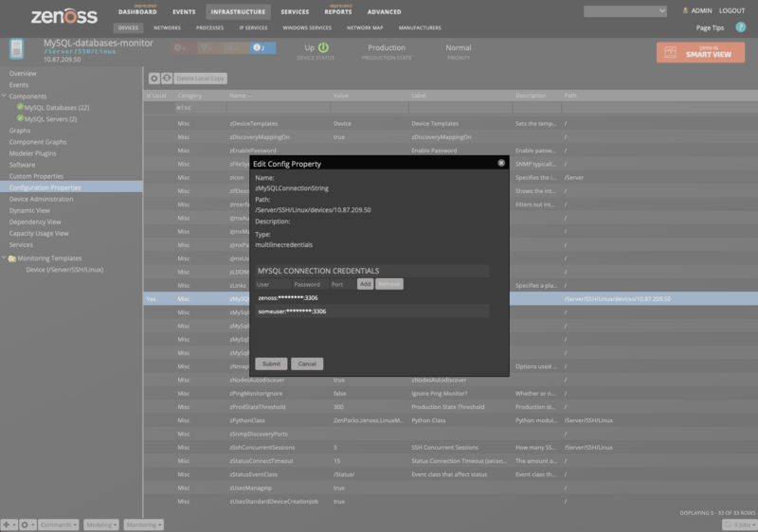Select the someuser:3306 credential entry
758x532 pixels.
pyautogui.click(x=371, y=311)
